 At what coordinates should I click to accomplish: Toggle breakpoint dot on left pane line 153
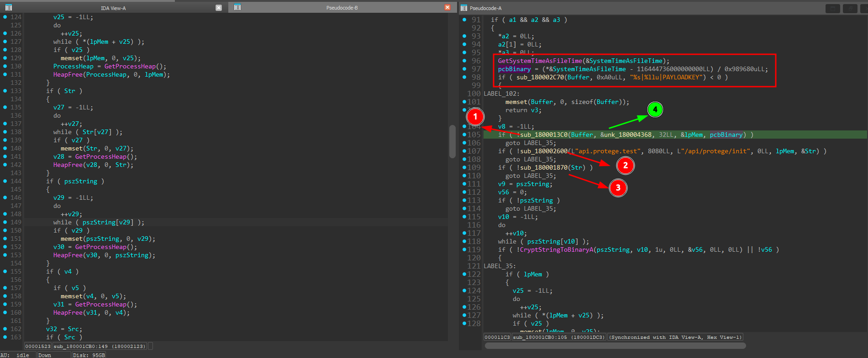[5, 255]
